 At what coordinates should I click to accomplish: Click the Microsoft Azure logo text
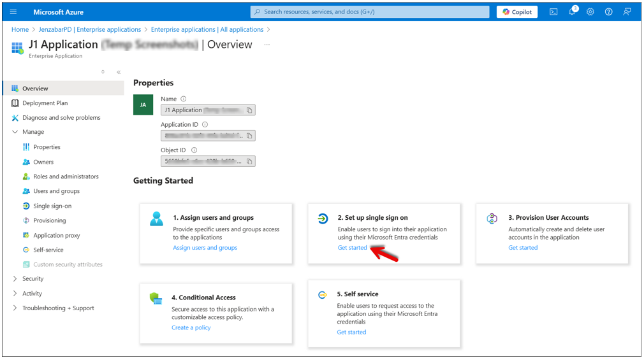(x=58, y=12)
